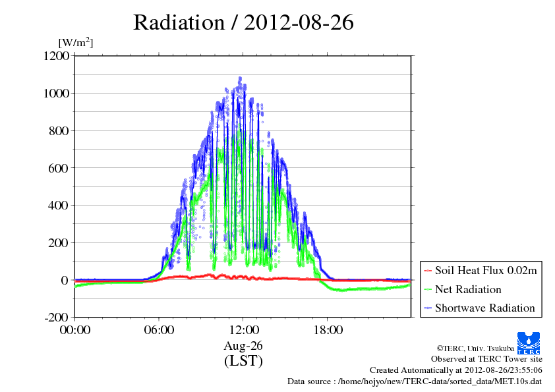The width and height of the screenshot is (555, 392).
Task: Click the '18:00' x-axis label
Action: 328,330
